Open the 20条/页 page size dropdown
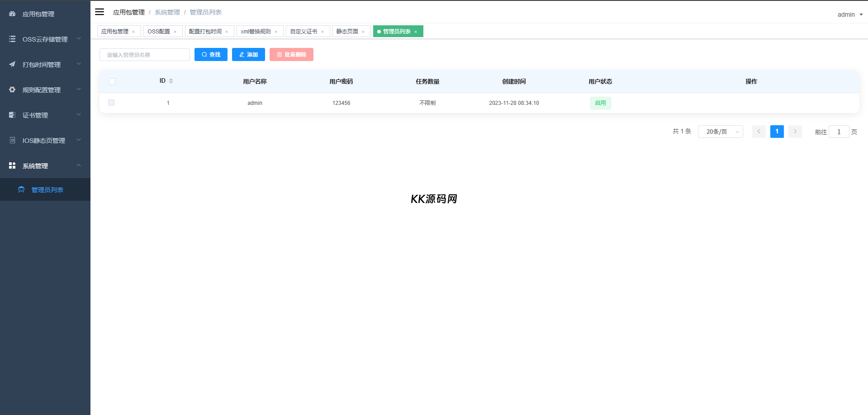Screen dimensions: 868x415 click(720, 132)
